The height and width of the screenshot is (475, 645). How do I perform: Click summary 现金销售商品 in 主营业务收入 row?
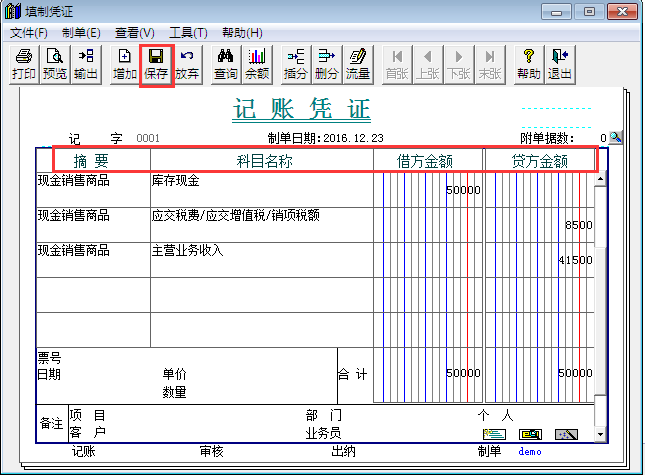click(x=93, y=260)
